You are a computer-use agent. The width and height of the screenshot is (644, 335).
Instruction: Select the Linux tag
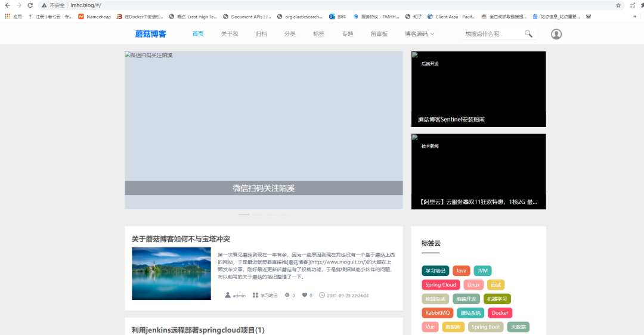473,285
